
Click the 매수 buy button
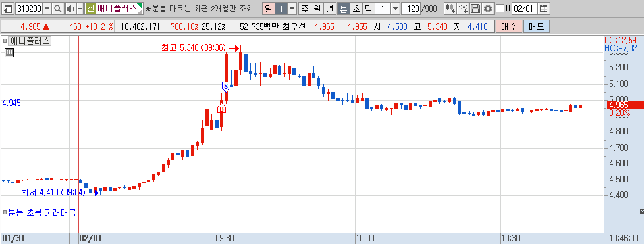click(x=510, y=27)
